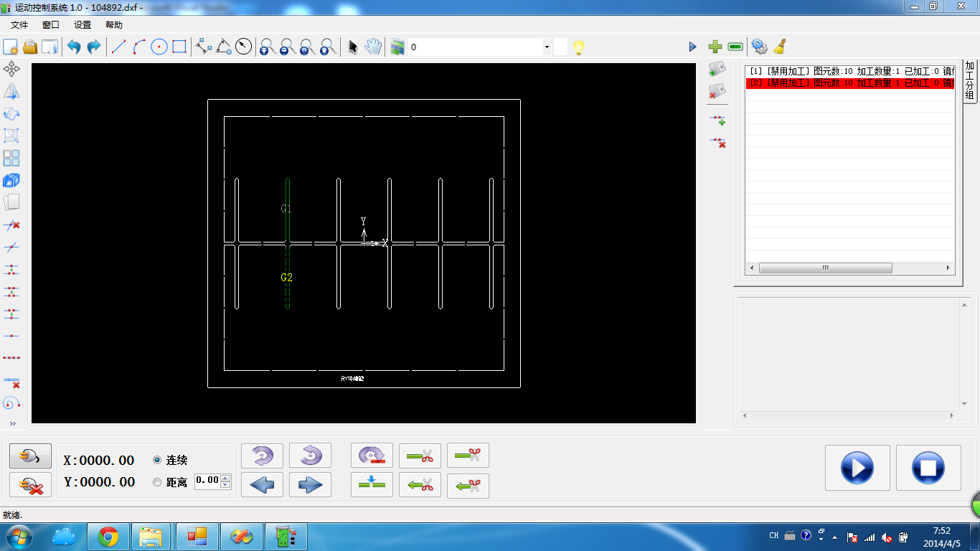The width and height of the screenshot is (980, 551).
Task: Select the 距离 radio button
Action: (x=157, y=482)
